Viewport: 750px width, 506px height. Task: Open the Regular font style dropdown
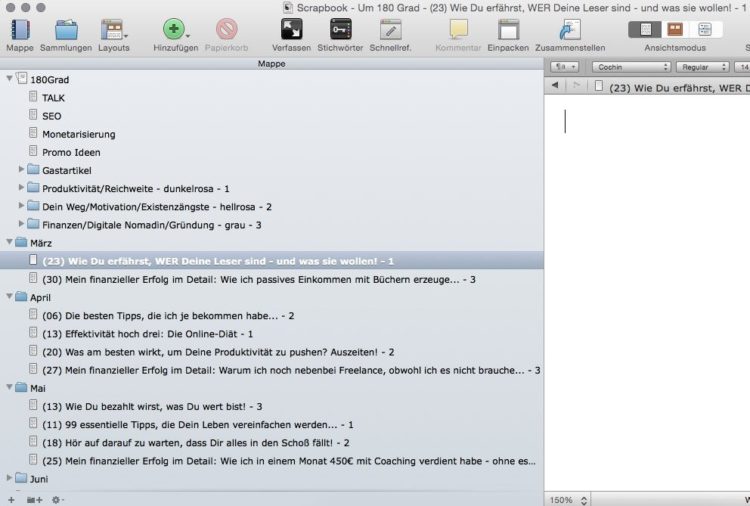click(703, 67)
